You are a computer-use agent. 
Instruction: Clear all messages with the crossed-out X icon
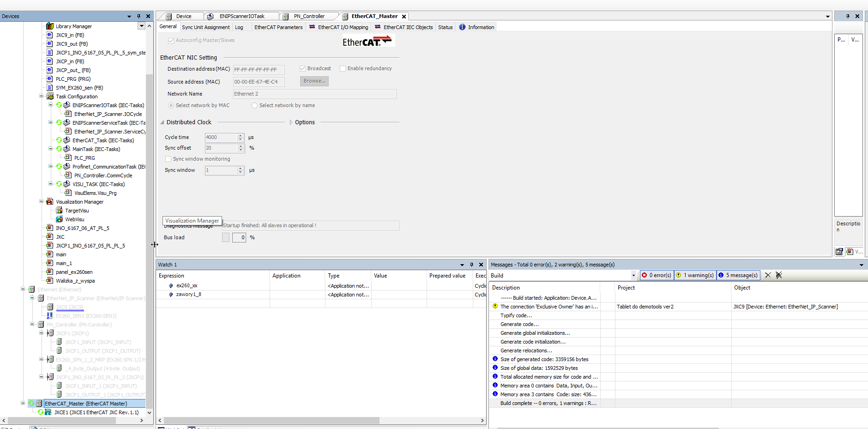(779, 275)
